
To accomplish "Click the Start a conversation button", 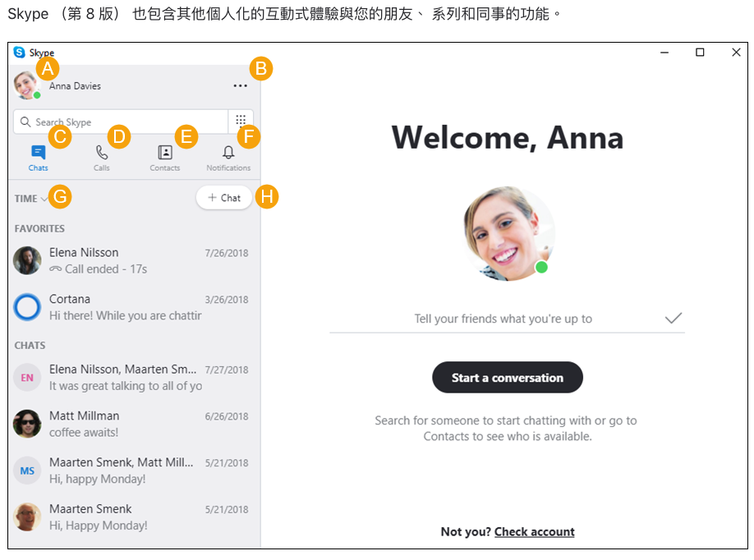I will [x=508, y=378].
